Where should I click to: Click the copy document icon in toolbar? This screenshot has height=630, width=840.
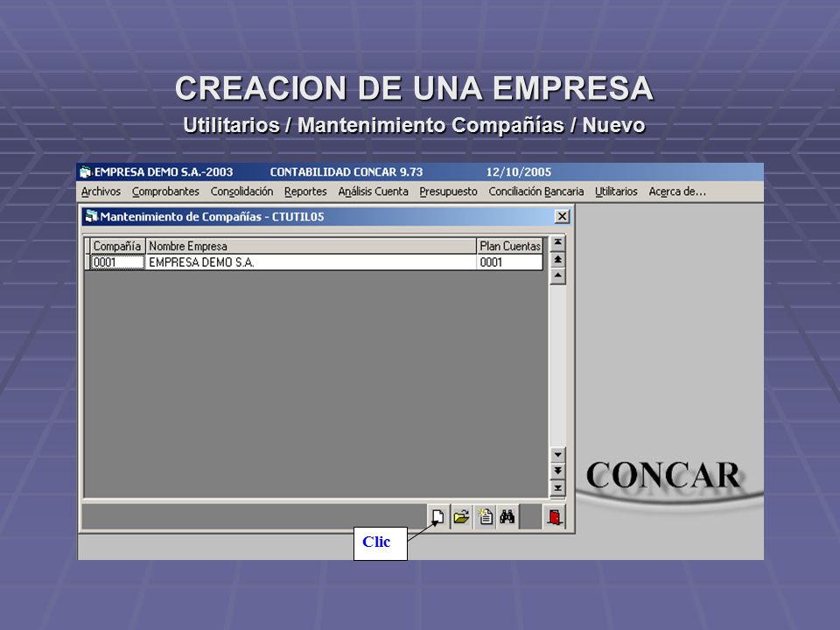[485, 517]
